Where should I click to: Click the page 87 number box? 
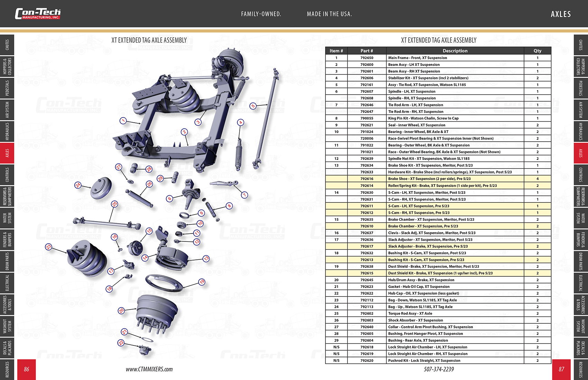[561, 369]
